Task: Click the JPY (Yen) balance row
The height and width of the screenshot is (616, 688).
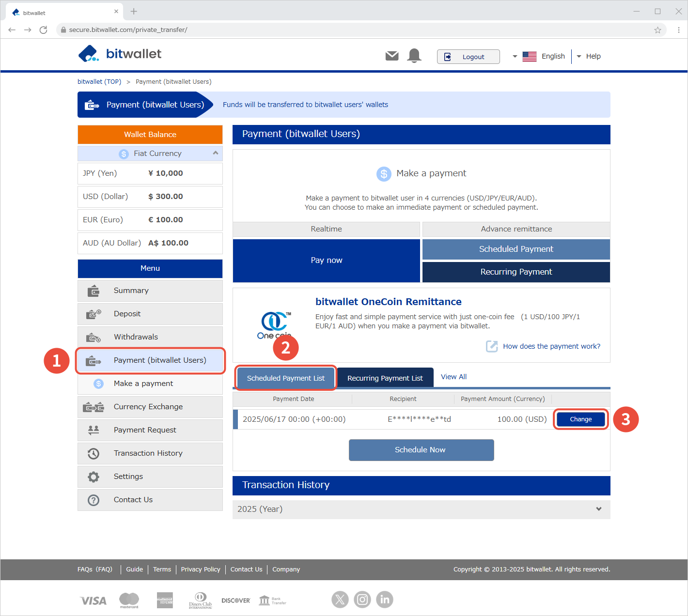Action: [150, 173]
